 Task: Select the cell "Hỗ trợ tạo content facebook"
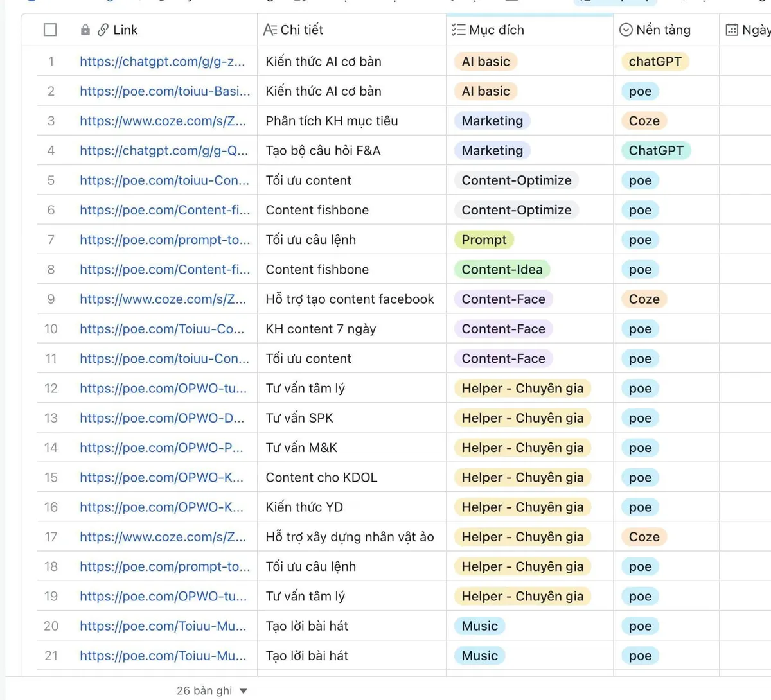pos(350,299)
